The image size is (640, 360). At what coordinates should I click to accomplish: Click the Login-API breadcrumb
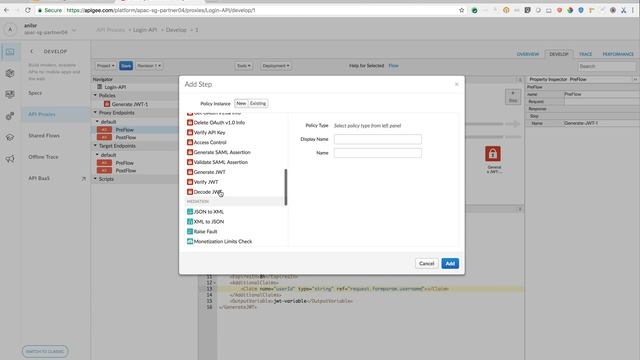click(x=144, y=30)
